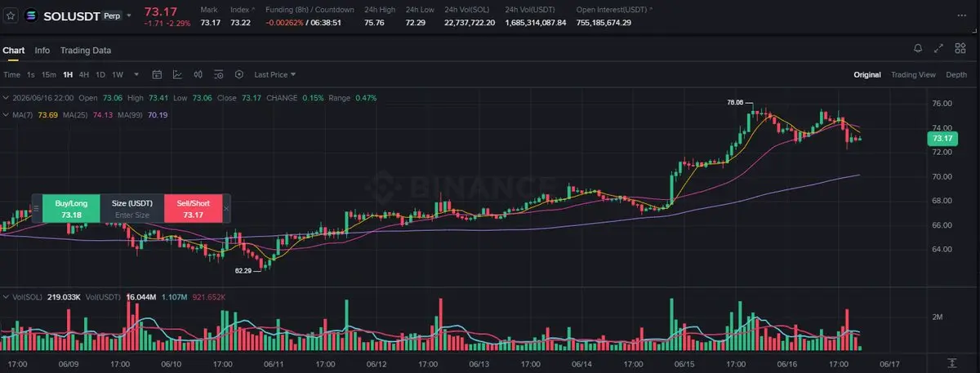Click the 78.06 high price marker

point(735,103)
